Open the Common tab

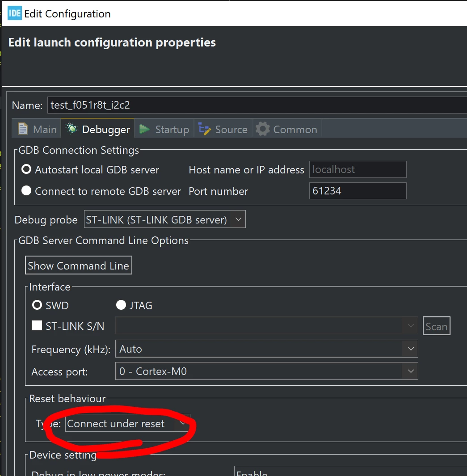point(286,129)
